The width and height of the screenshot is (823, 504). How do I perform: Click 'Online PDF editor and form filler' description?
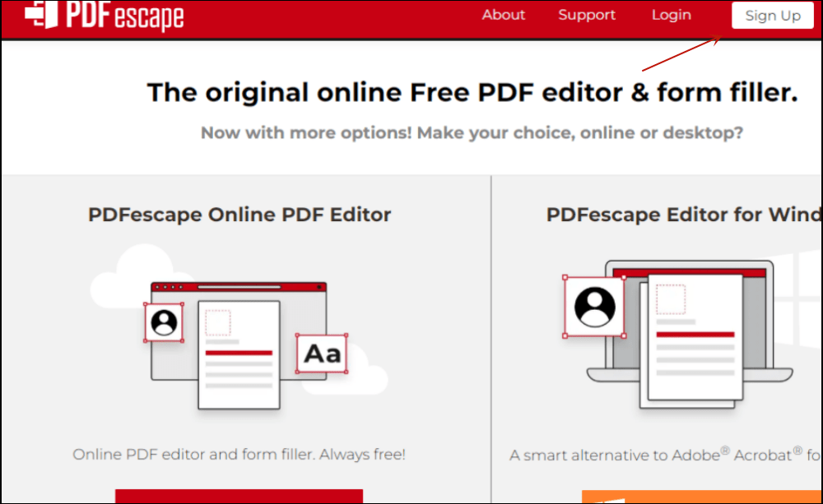[239, 454]
